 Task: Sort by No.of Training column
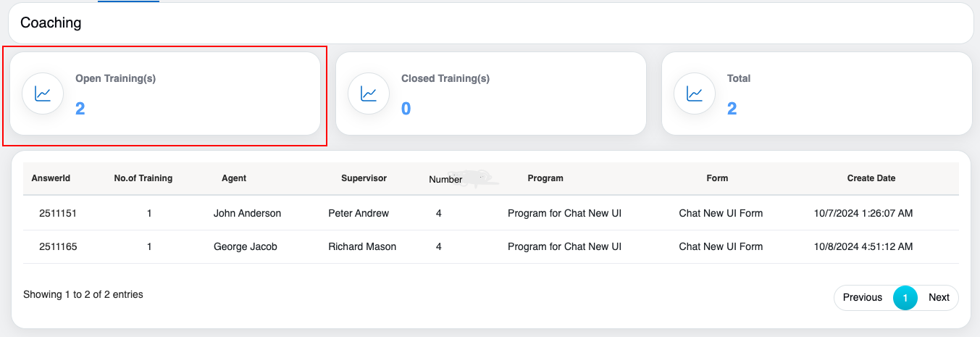pos(143,178)
